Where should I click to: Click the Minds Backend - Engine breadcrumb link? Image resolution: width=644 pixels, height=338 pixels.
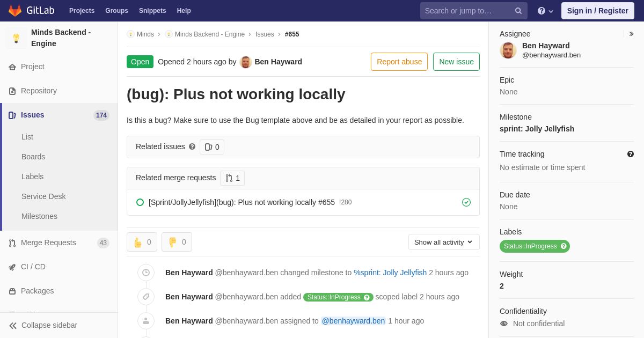[x=210, y=34]
